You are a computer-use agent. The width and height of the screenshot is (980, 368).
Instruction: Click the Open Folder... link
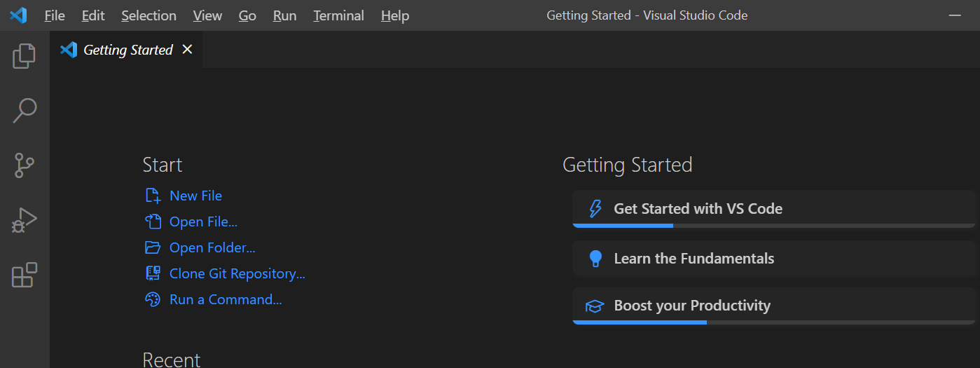(212, 248)
